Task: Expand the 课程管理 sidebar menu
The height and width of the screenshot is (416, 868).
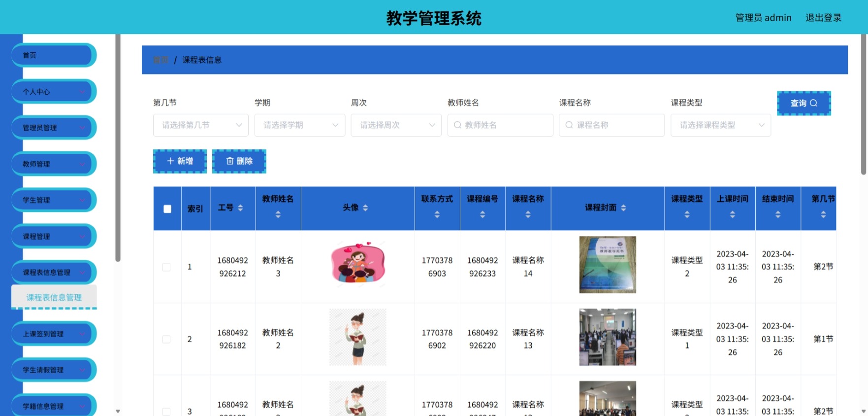Action: (54, 237)
